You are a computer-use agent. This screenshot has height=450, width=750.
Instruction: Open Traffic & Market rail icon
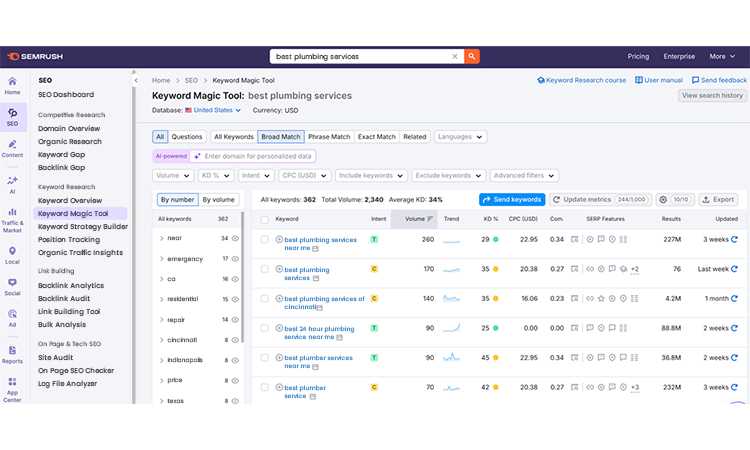click(12, 220)
